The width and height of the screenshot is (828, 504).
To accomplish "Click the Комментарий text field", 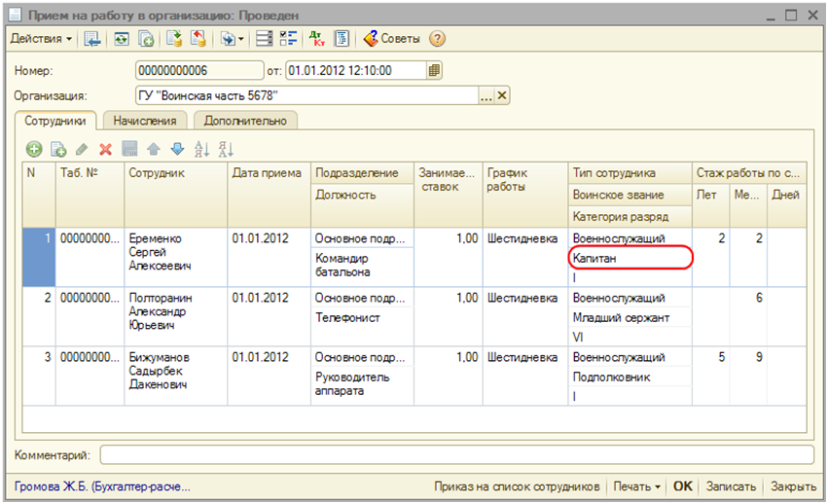I will (x=456, y=454).
